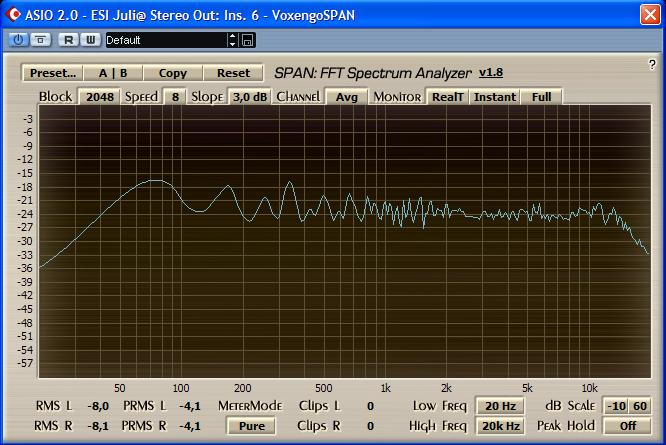
Task: Enable Write automation W button
Action: point(90,40)
